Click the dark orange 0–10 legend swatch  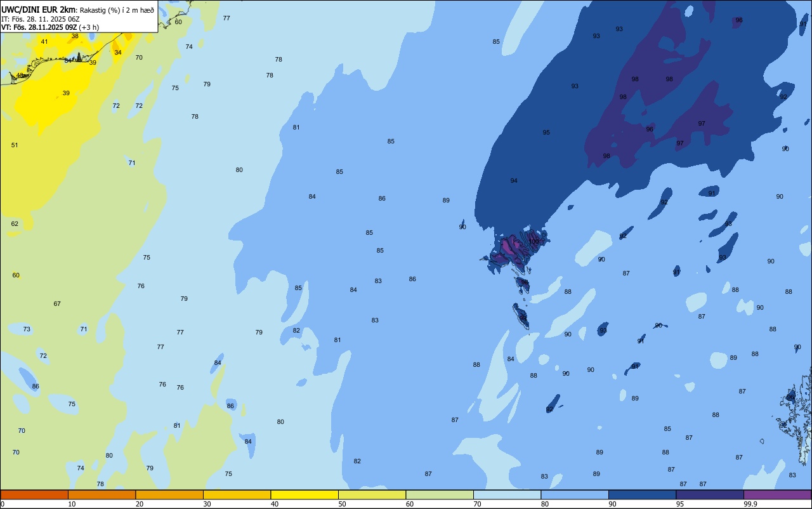coord(34,494)
